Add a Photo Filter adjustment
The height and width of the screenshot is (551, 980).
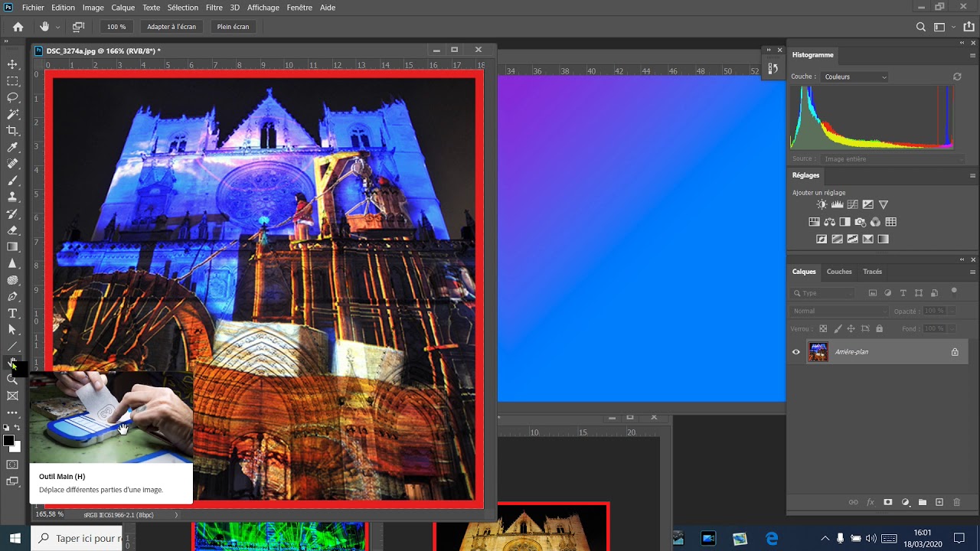click(x=861, y=222)
